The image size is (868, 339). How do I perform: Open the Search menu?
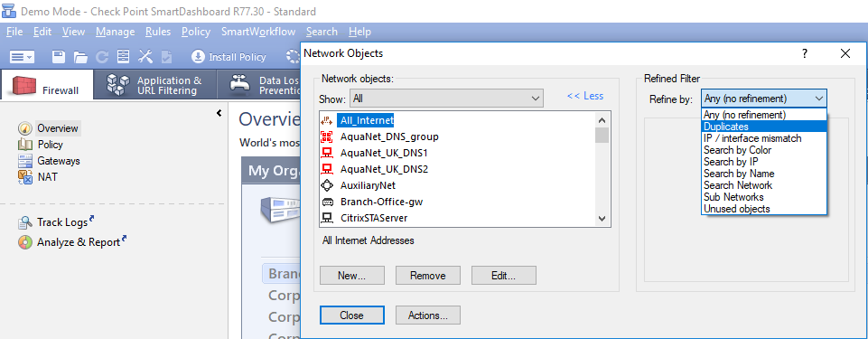[x=322, y=32]
